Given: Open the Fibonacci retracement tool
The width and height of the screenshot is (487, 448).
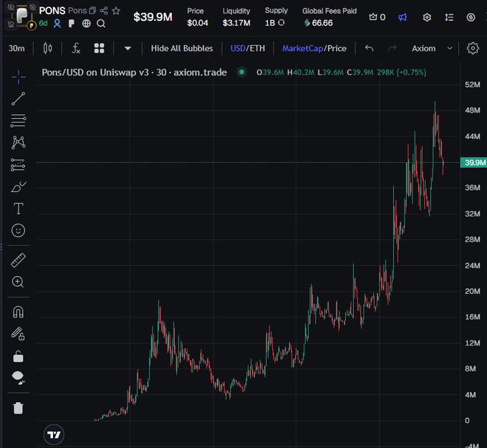Looking at the screenshot, I should click(x=19, y=120).
